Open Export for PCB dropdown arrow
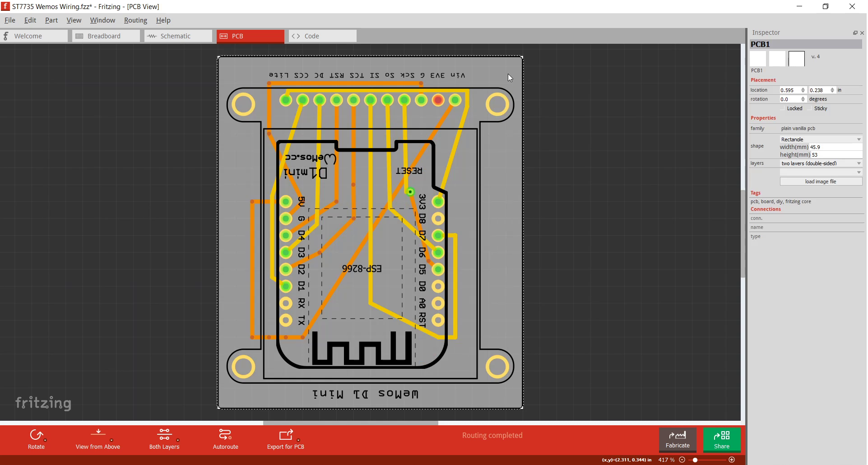868x465 pixels. [x=298, y=440]
